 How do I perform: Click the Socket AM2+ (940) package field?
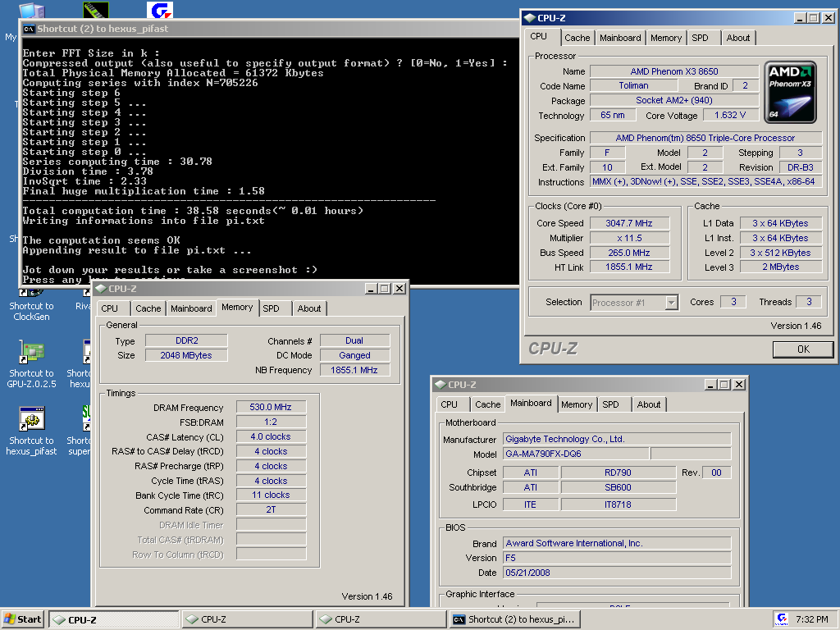[674, 100]
